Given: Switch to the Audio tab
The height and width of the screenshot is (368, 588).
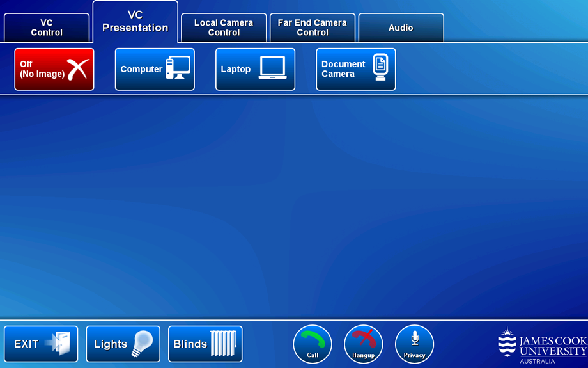Looking at the screenshot, I should pyautogui.click(x=401, y=28).
